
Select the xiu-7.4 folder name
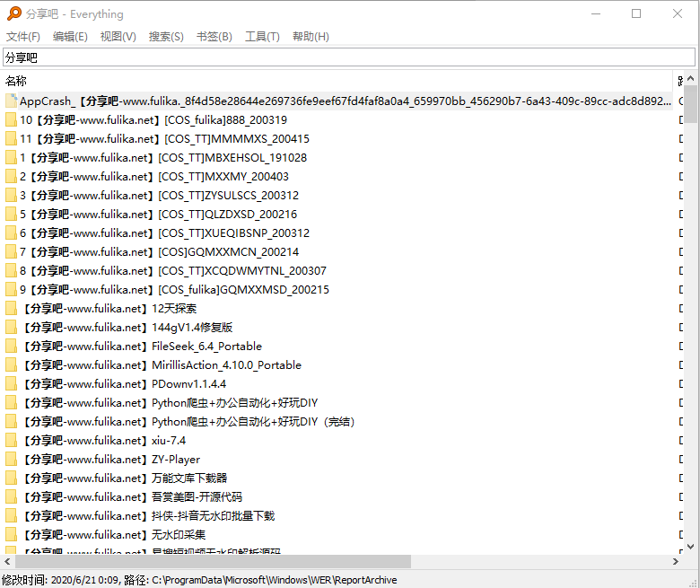(104, 441)
